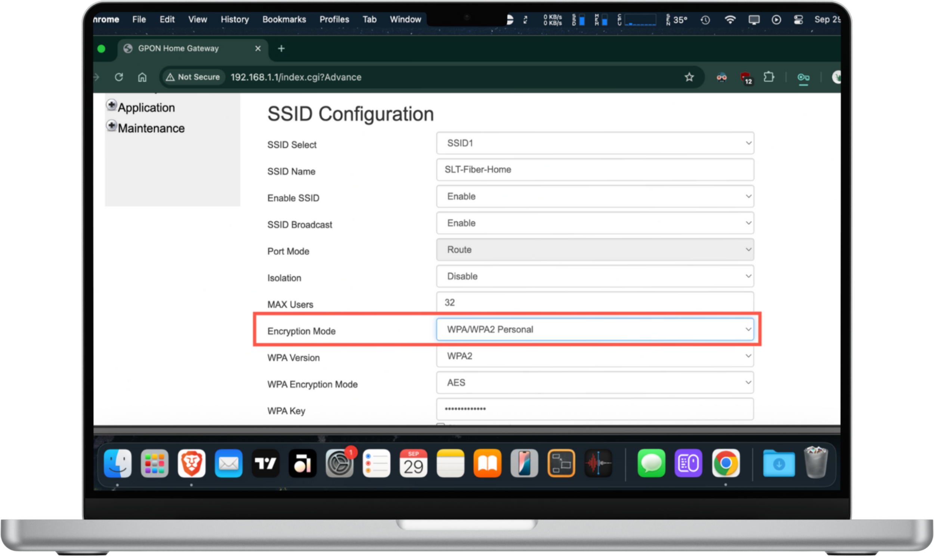This screenshot has width=934, height=560.
Task: Change the WPA Version dropdown
Action: click(595, 356)
